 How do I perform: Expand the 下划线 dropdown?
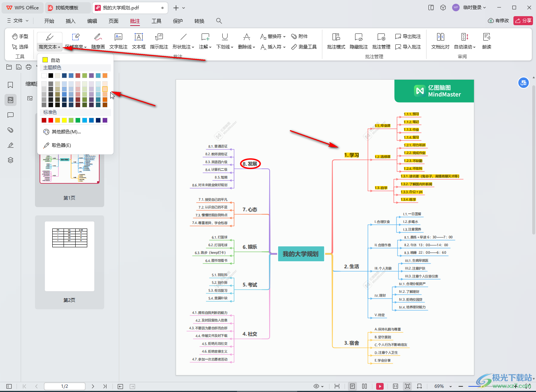pyautogui.click(x=232, y=47)
